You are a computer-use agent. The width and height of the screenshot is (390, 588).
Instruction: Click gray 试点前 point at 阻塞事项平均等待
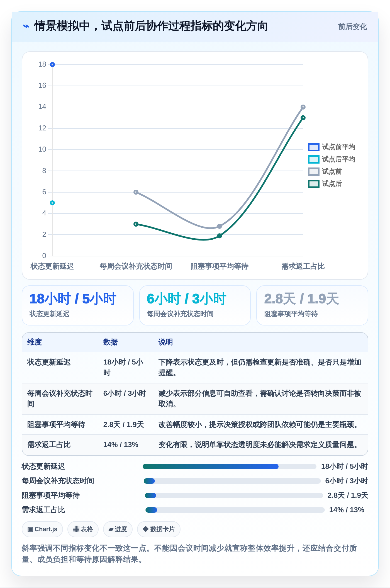[220, 226]
